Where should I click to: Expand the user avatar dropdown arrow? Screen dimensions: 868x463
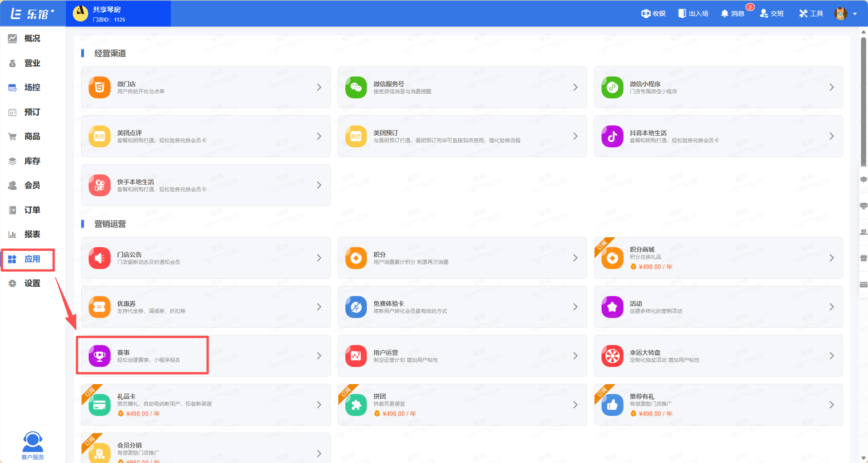(x=855, y=14)
